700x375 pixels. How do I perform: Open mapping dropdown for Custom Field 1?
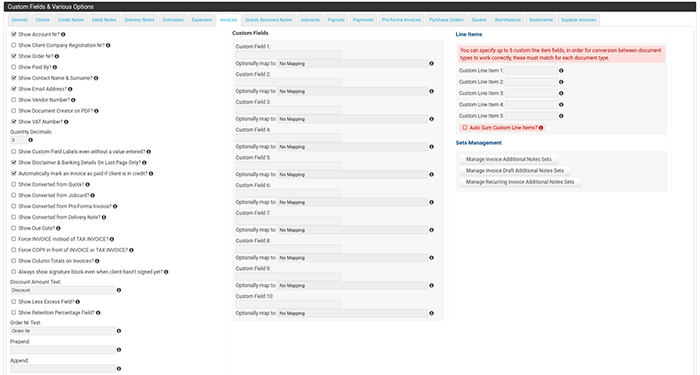[353, 64]
